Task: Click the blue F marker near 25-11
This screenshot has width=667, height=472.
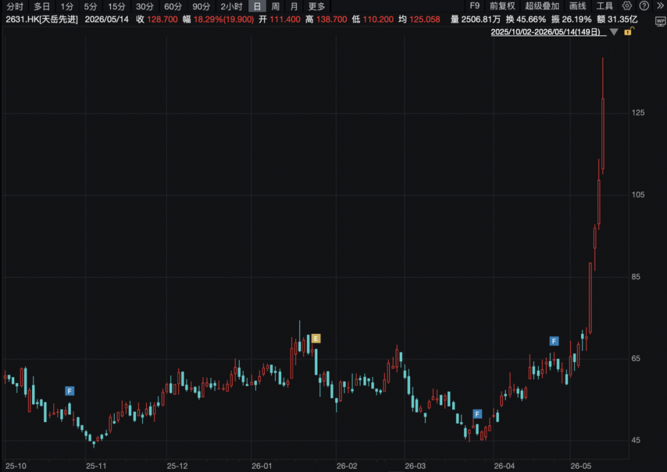Action: [x=70, y=391]
